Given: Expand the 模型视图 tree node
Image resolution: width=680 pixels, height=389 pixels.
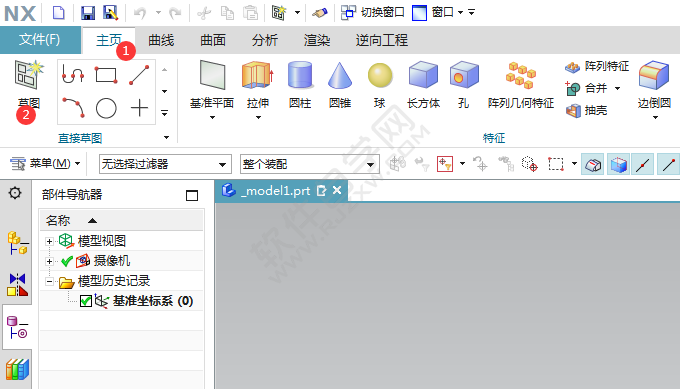Looking at the screenshot, I should pyautogui.click(x=49, y=241).
